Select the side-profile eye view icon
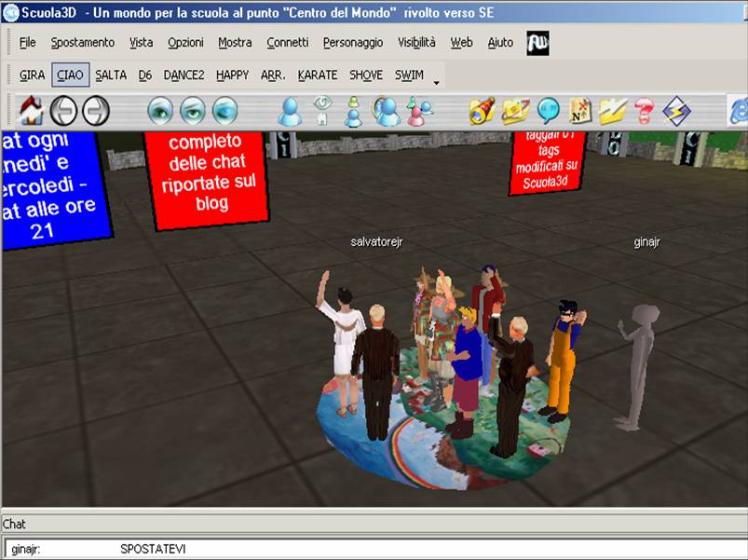Image resolution: width=748 pixels, height=560 pixels. (x=224, y=111)
